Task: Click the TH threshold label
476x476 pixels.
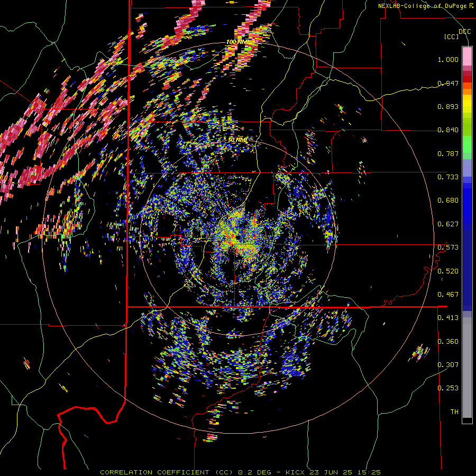Action: point(454,411)
